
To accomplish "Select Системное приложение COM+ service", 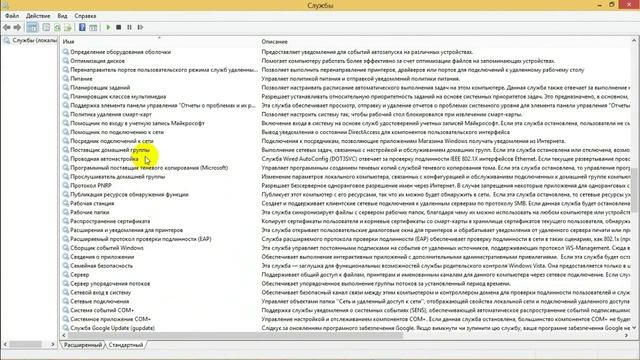I will click(x=111, y=319).
